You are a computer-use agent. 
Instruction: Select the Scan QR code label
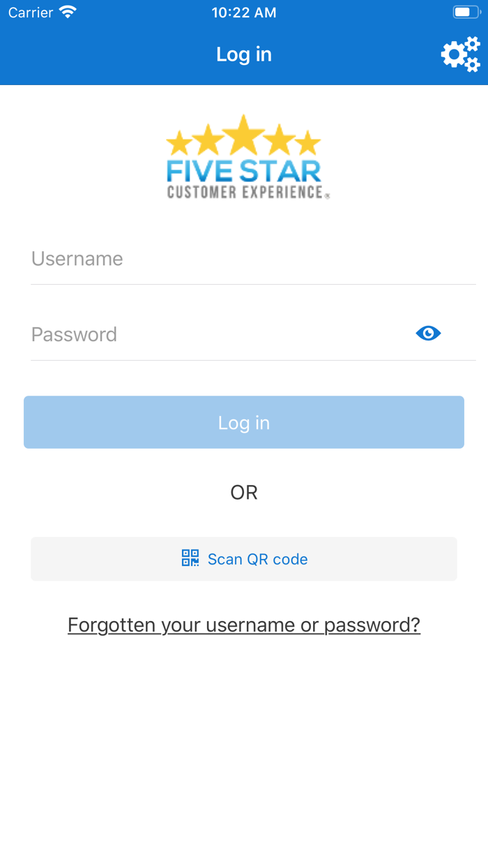[257, 559]
